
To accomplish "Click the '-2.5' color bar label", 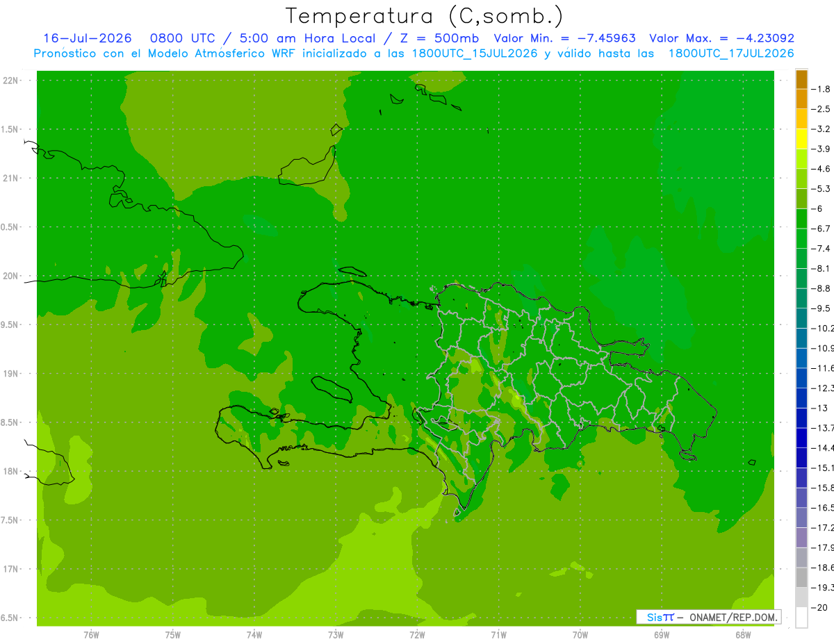I will (x=821, y=109).
